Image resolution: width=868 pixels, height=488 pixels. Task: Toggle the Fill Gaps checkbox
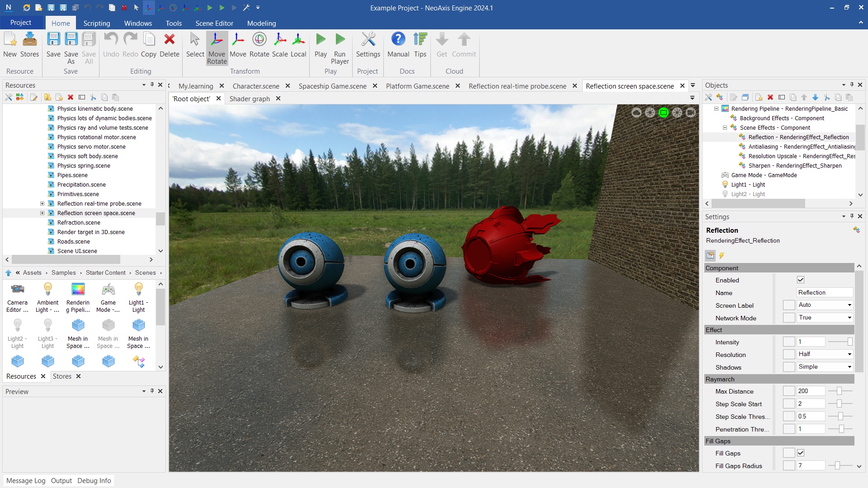coord(801,453)
